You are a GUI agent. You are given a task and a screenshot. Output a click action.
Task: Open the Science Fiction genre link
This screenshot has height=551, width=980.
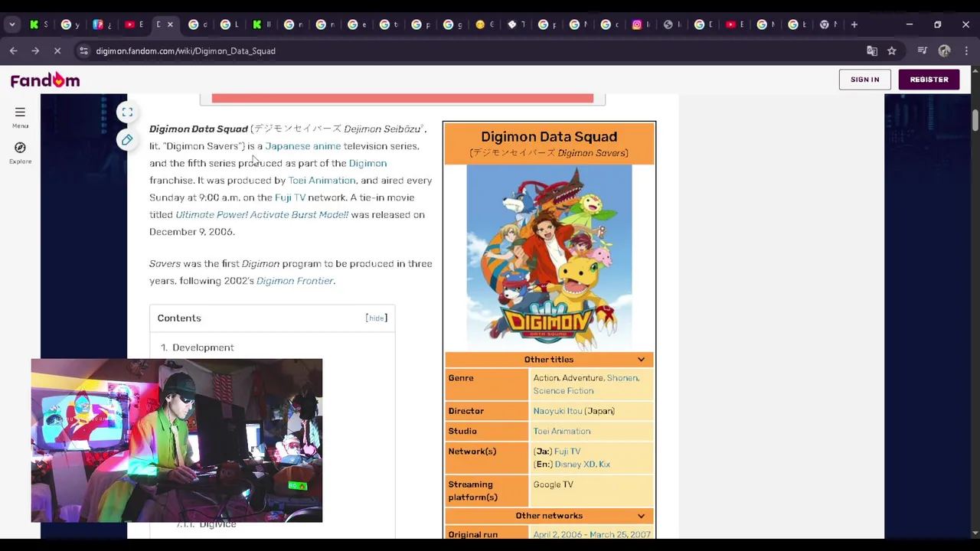(x=563, y=391)
